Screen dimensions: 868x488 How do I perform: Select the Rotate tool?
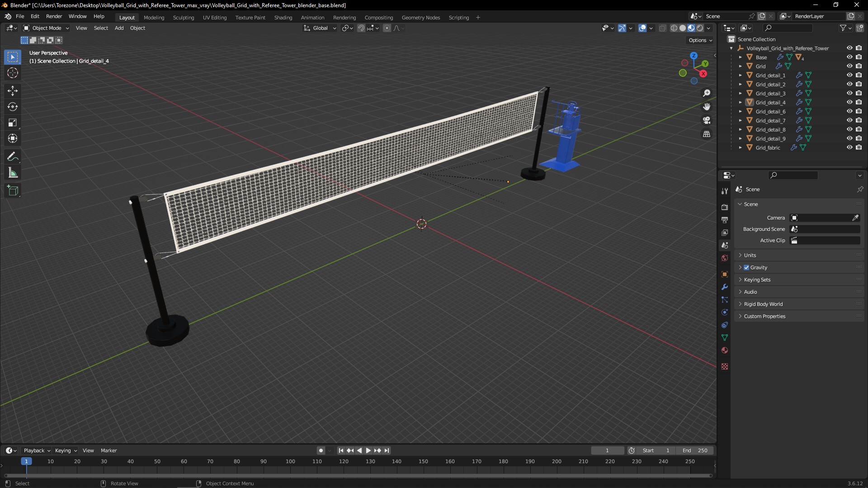click(13, 107)
